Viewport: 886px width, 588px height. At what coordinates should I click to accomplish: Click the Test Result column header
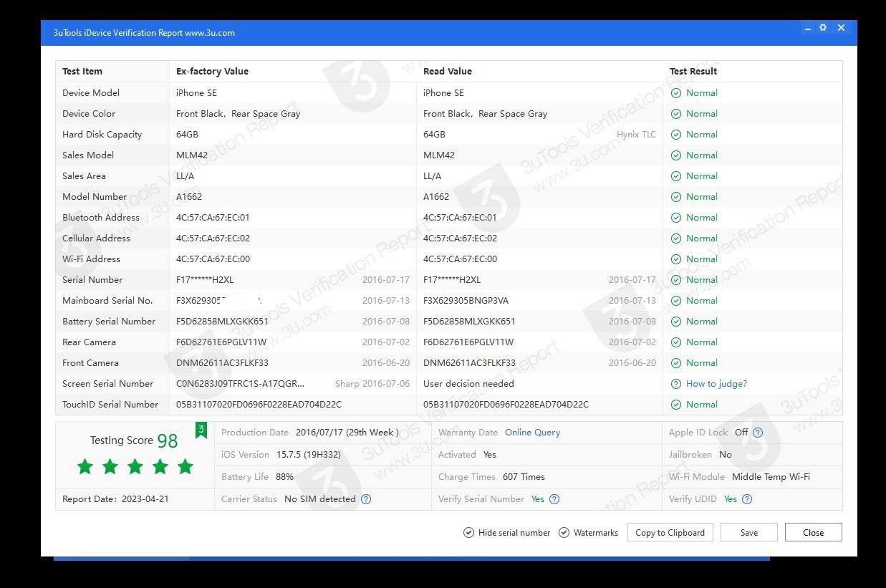click(x=693, y=72)
